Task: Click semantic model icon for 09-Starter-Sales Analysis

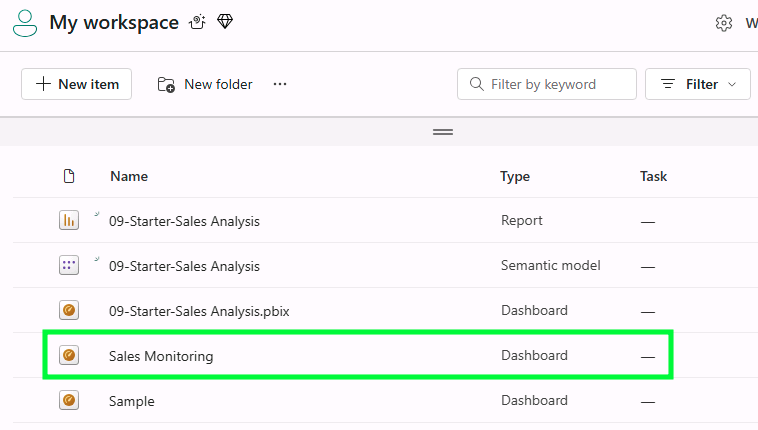Action: click(69, 265)
